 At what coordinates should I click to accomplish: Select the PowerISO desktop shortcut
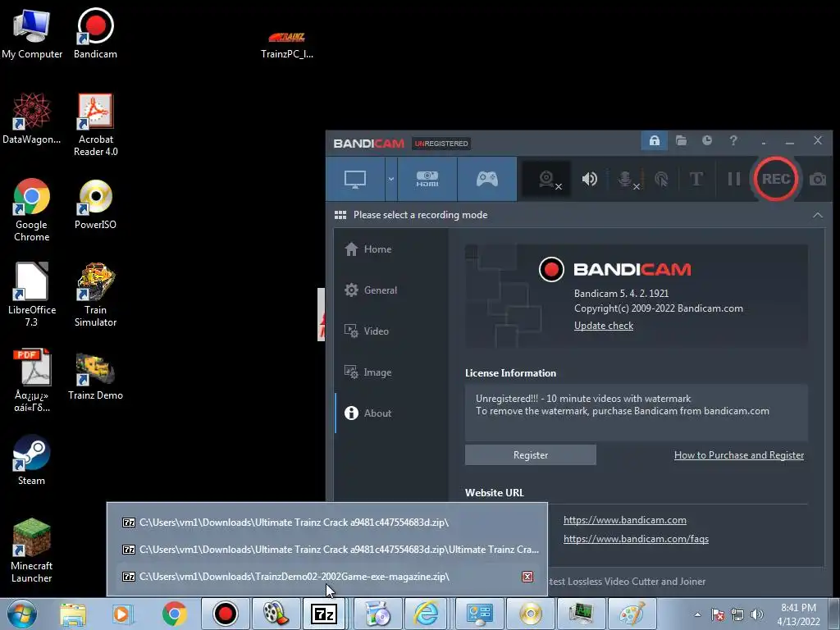95,204
